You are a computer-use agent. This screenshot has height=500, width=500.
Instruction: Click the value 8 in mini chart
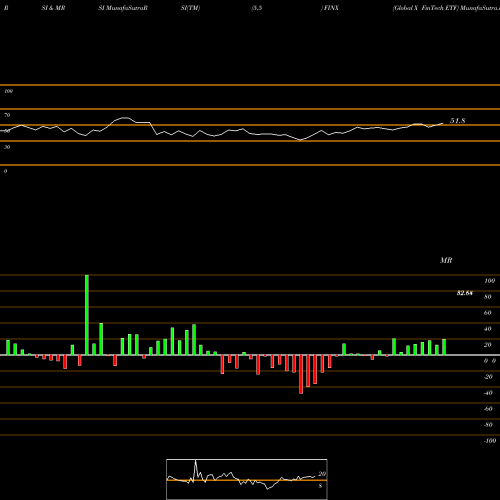320,486
